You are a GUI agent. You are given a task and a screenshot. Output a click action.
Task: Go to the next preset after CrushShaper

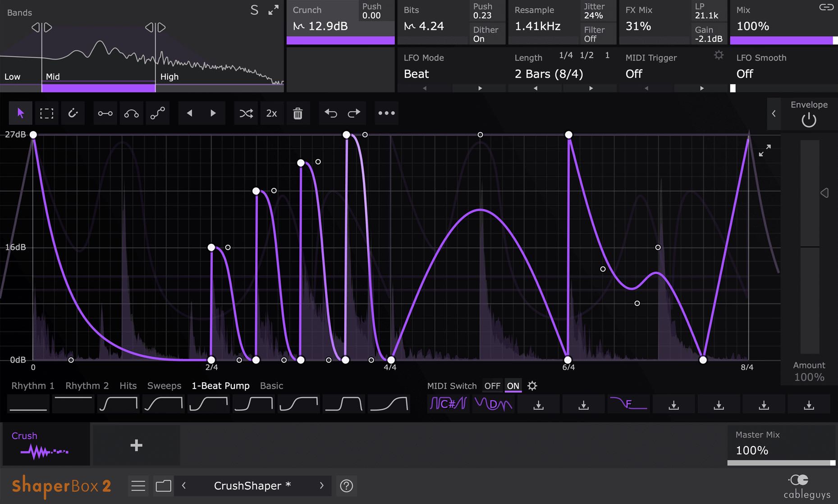pyautogui.click(x=321, y=486)
